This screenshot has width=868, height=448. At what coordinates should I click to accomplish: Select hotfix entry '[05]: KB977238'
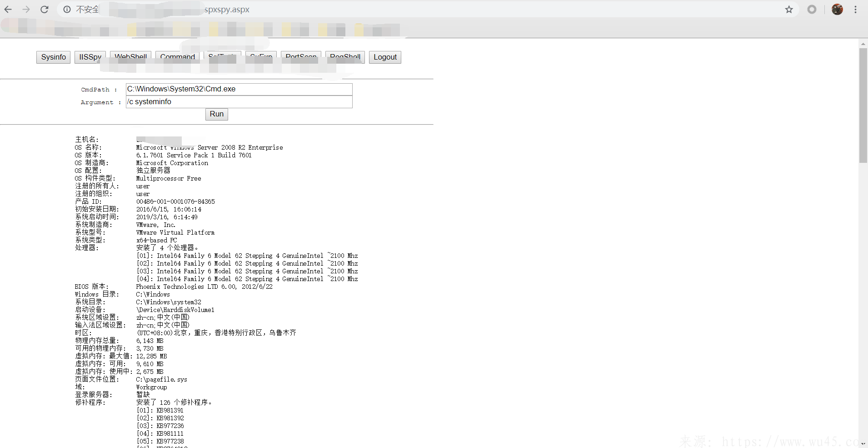[160, 441]
